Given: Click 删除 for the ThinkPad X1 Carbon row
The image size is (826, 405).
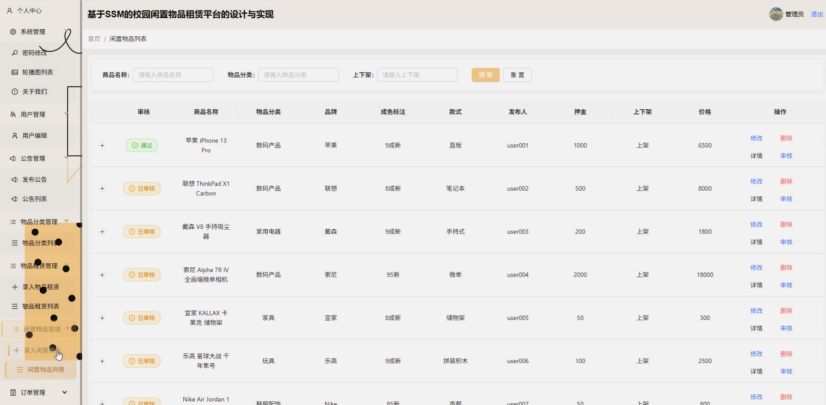Looking at the screenshot, I should 786,181.
